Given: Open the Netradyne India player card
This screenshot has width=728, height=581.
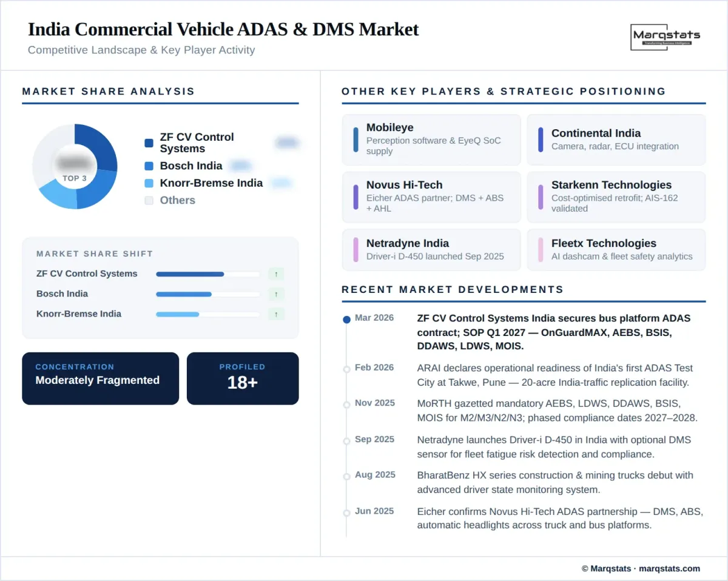Looking at the screenshot, I should pos(431,249).
